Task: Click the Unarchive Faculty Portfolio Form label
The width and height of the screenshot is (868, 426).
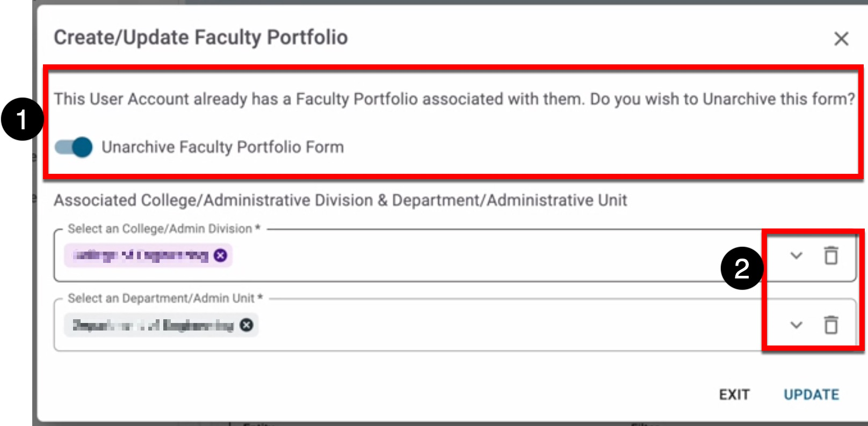Action: (x=222, y=147)
